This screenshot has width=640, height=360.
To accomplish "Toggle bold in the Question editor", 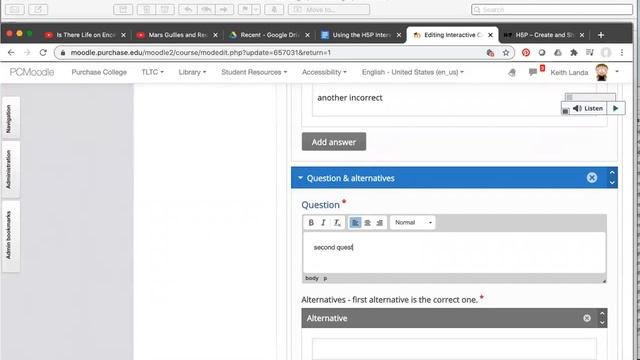I will point(311,222).
